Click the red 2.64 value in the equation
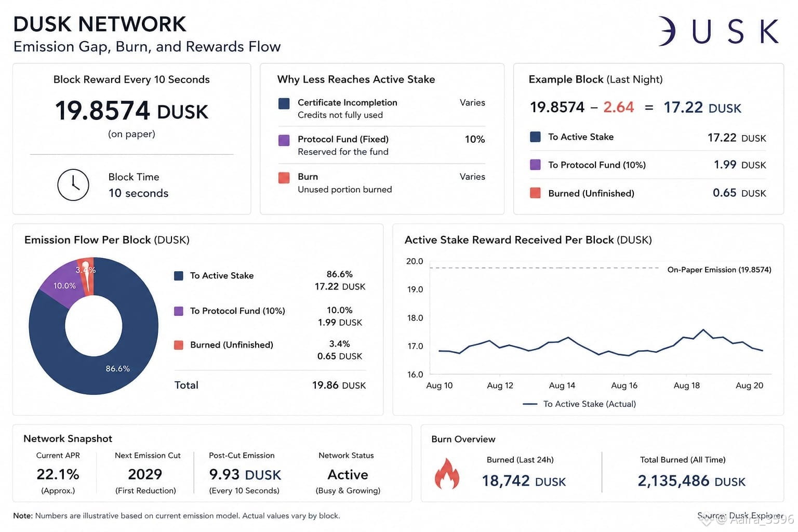The image size is (798, 532). pos(619,107)
